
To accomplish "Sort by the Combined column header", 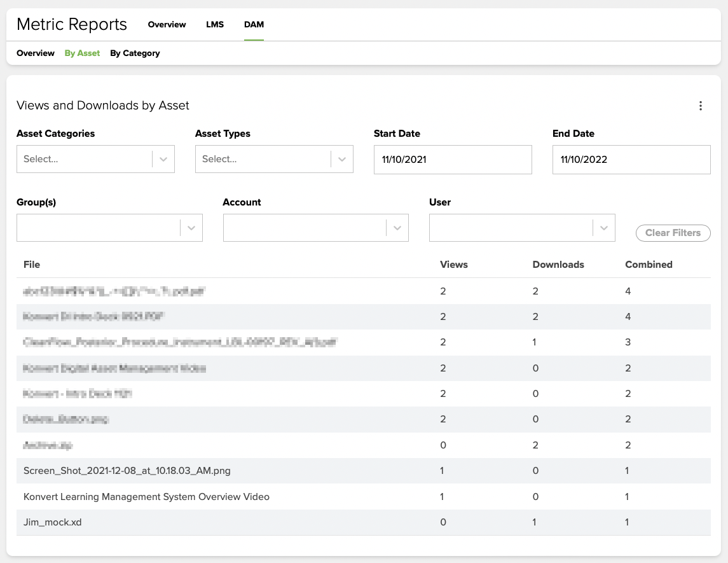I will [x=649, y=265].
